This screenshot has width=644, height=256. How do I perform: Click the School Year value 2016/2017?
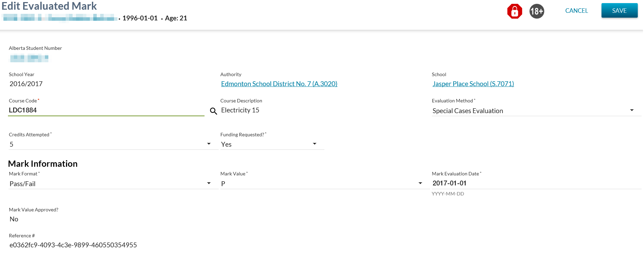point(26,84)
